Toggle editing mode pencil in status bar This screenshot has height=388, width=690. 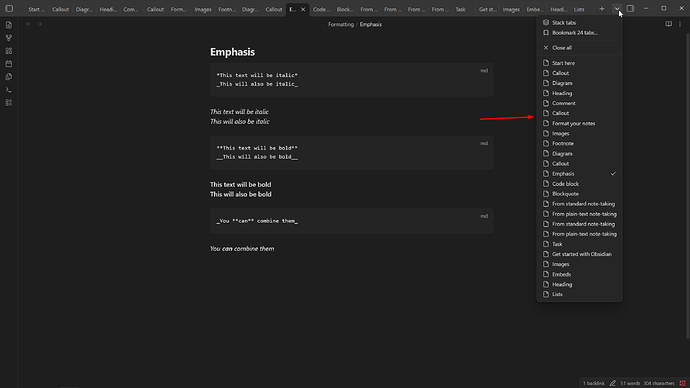[613, 383]
